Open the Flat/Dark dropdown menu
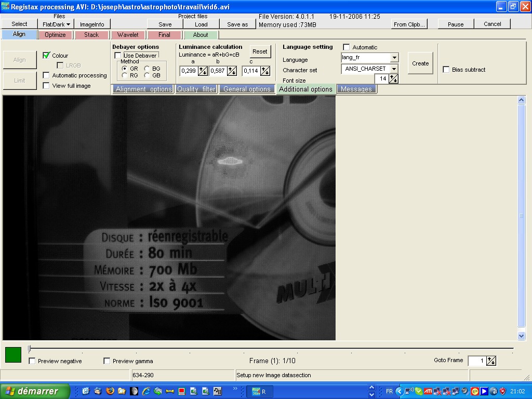532x399 pixels. pyautogui.click(x=56, y=24)
